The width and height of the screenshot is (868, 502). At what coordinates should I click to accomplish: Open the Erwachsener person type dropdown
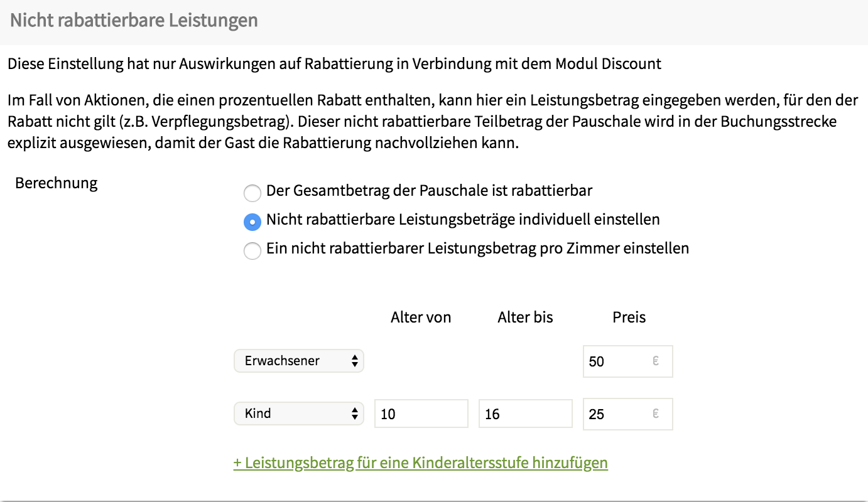coord(299,361)
